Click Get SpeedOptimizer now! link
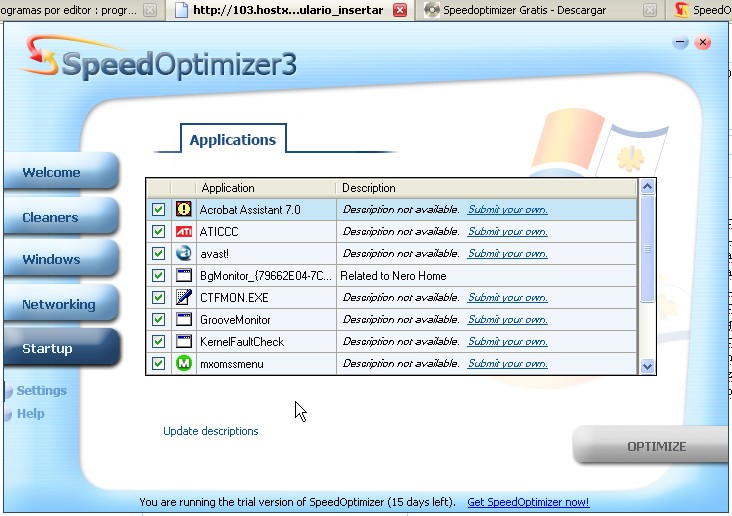 point(528,502)
